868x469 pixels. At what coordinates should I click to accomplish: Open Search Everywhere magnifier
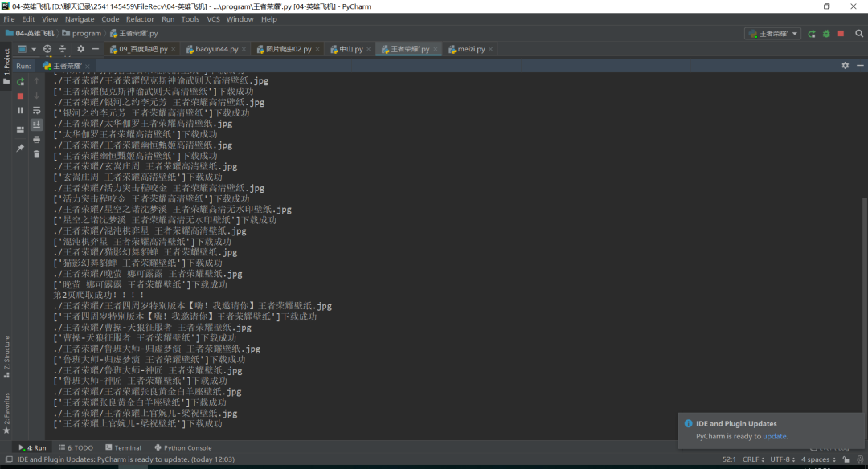(859, 34)
